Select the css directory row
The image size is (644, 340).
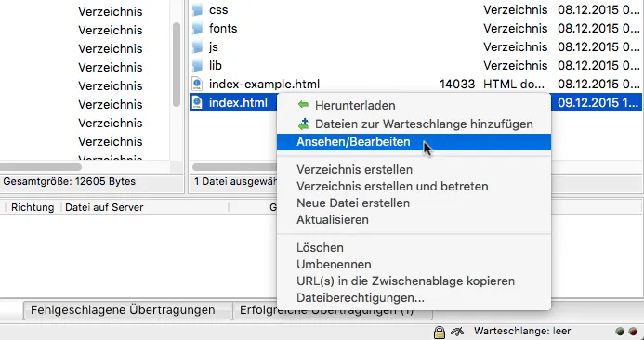tap(415, 10)
